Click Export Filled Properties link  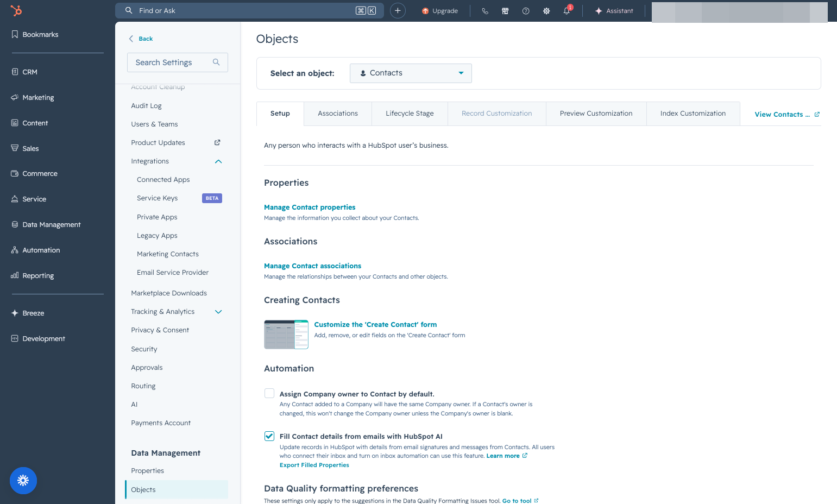pos(314,465)
